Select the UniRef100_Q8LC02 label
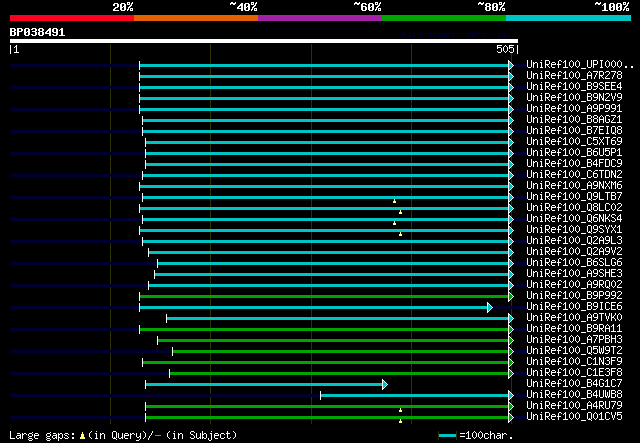Image resolution: width=640 pixels, height=443 pixels. [x=574, y=208]
